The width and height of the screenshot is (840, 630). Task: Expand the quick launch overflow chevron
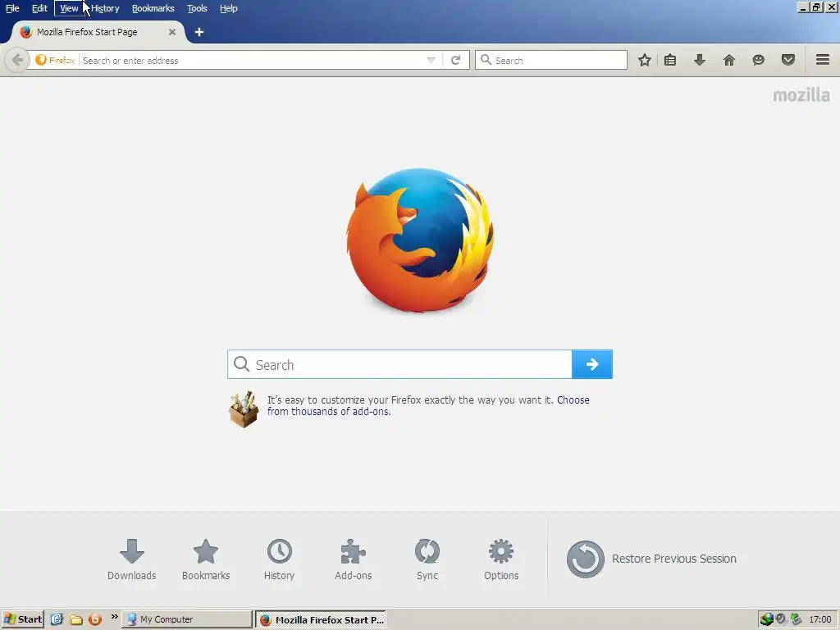114,617
